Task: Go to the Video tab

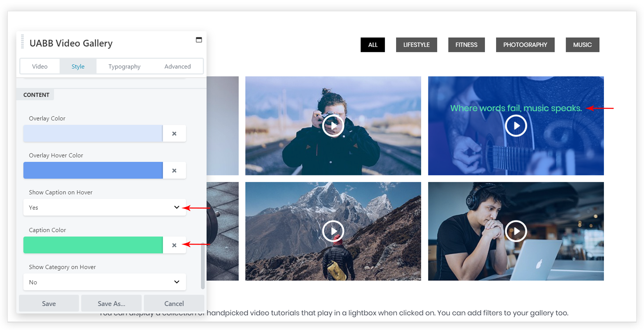Action: (40, 67)
